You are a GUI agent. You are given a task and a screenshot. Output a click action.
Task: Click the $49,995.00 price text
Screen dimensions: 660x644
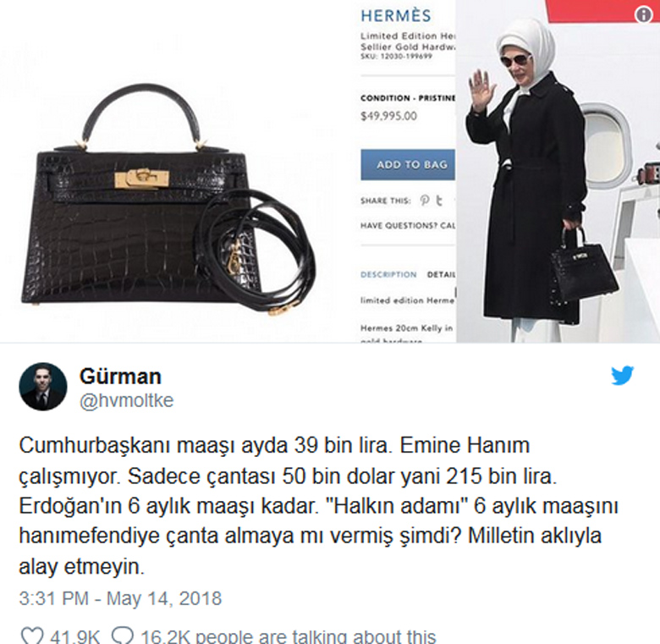click(x=388, y=116)
